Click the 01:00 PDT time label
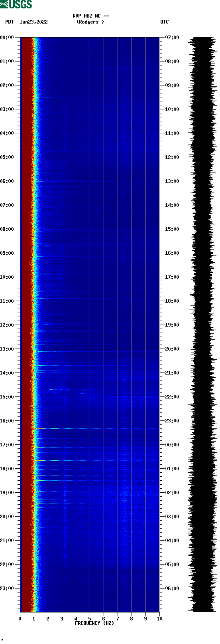The width and height of the screenshot is (220, 644). click(7, 61)
